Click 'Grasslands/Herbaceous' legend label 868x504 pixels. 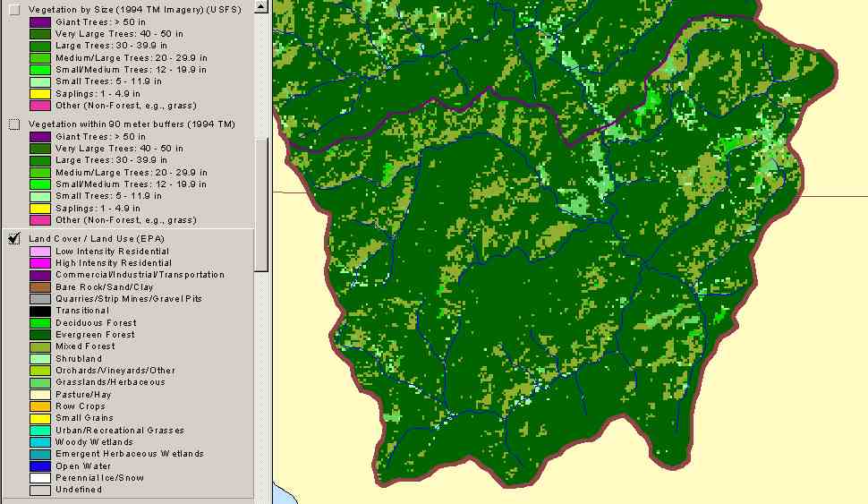pyautogui.click(x=110, y=382)
